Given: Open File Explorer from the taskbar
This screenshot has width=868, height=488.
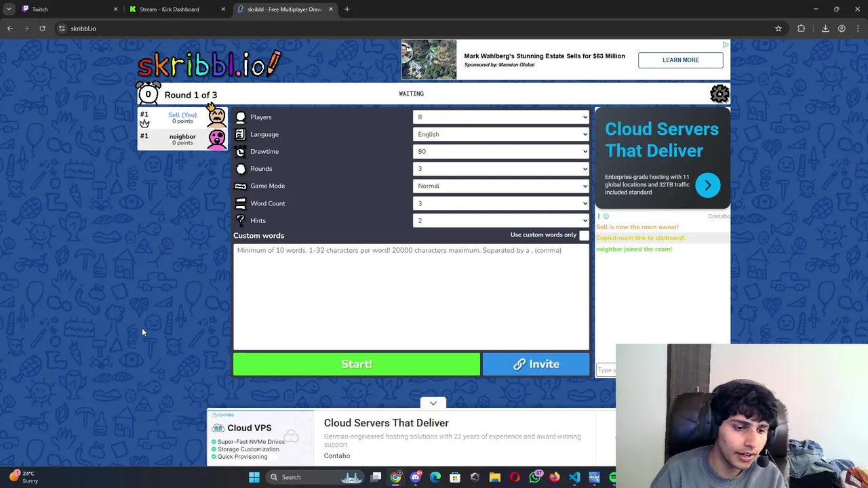Looking at the screenshot, I should [495, 477].
